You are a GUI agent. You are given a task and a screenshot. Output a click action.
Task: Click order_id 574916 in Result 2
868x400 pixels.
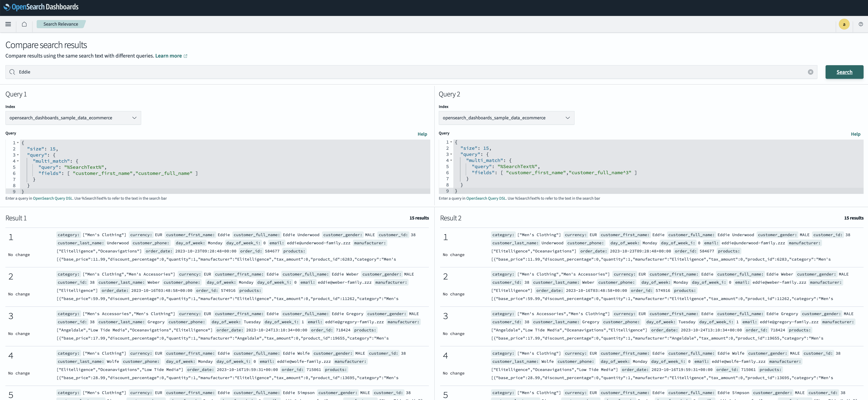(x=662, y=290)
